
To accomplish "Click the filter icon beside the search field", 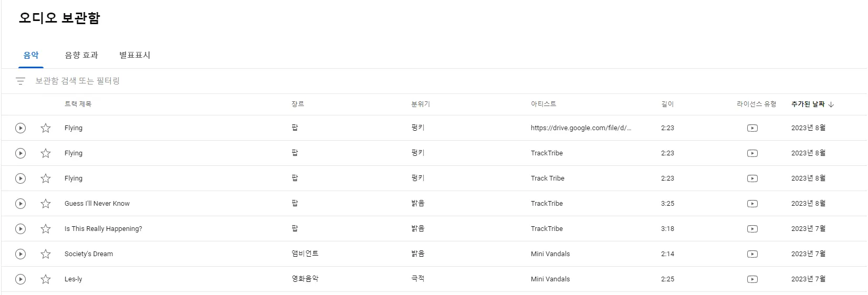I will coord(20,81).
